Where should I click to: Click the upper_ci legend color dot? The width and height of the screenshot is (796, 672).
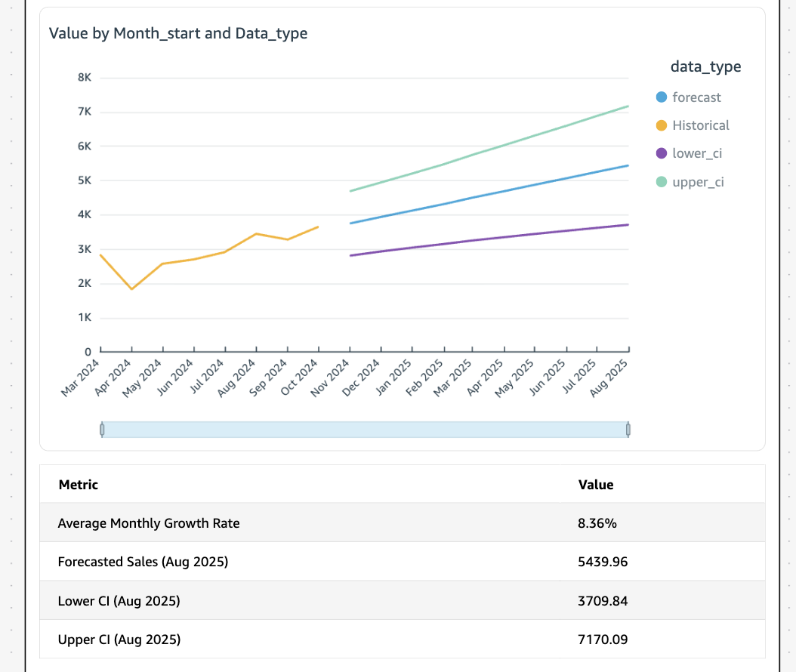tap(662, 181)
